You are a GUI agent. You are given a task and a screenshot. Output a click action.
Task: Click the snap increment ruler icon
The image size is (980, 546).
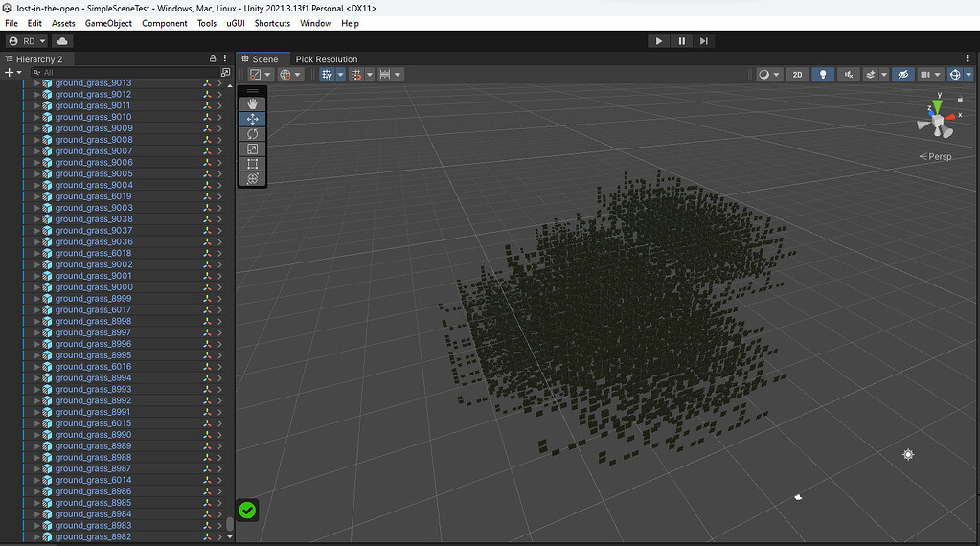(x=385, y=75)
